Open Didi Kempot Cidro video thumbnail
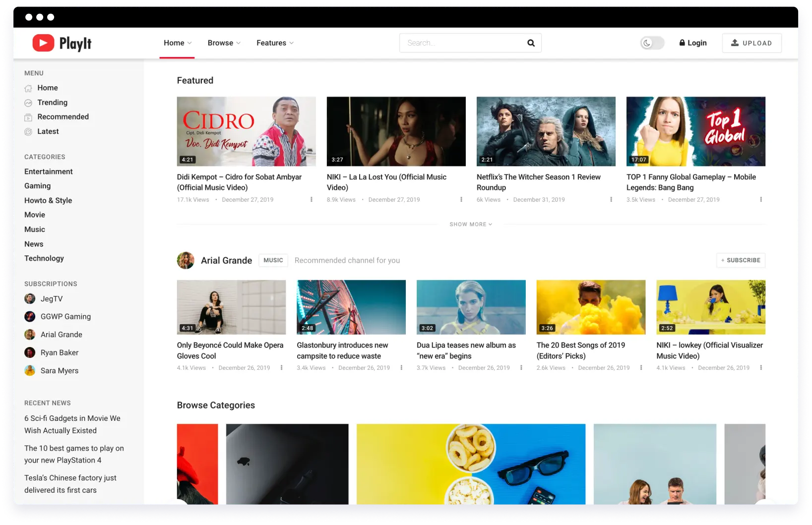812x525 pixels. coord(247,131)
